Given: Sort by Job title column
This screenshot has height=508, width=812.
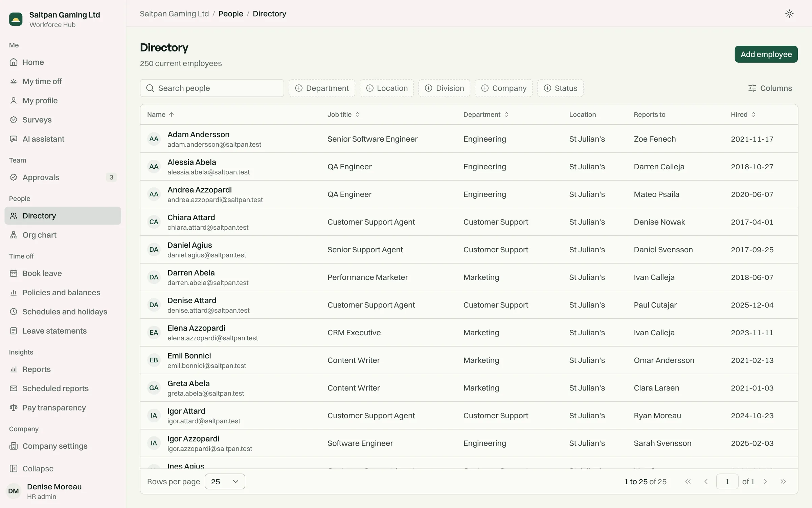Looking at the screenshot, I should click(343, 115).
